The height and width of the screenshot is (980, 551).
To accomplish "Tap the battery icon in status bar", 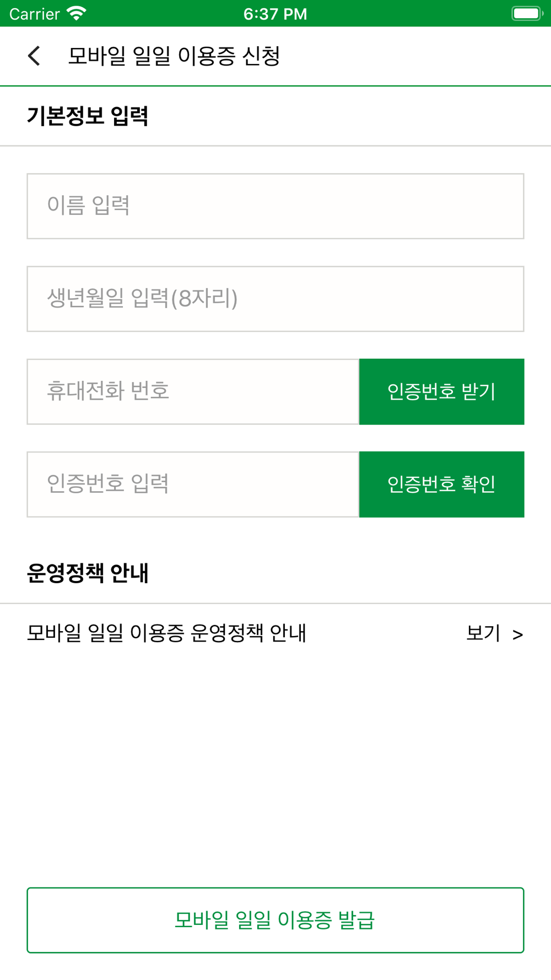I will (527, 13).
